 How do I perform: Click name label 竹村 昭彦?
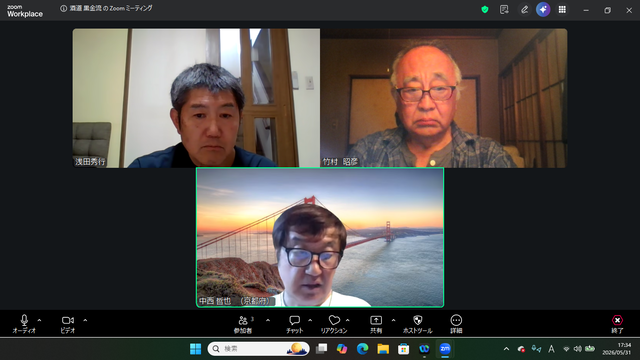(x=340, y=162)
